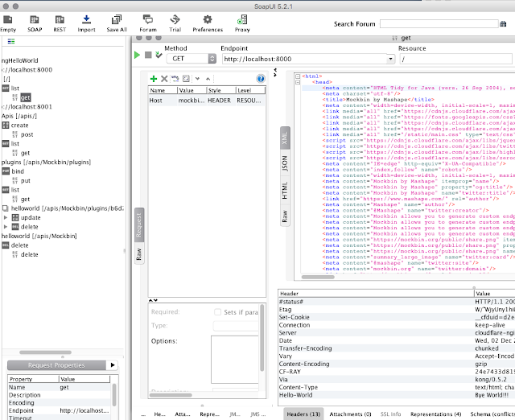515x420 pixels.
Task: Select the highlighted get request node
Action: (25, 97)
